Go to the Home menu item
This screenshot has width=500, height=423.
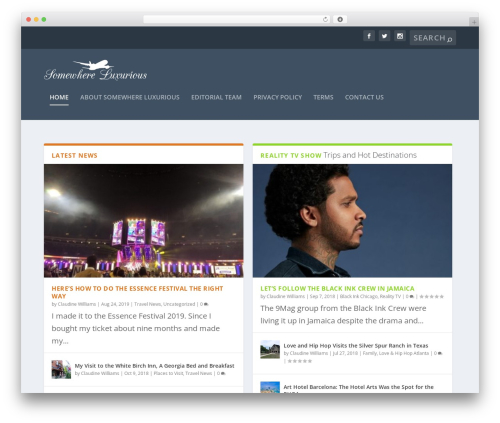click(59, 97)
